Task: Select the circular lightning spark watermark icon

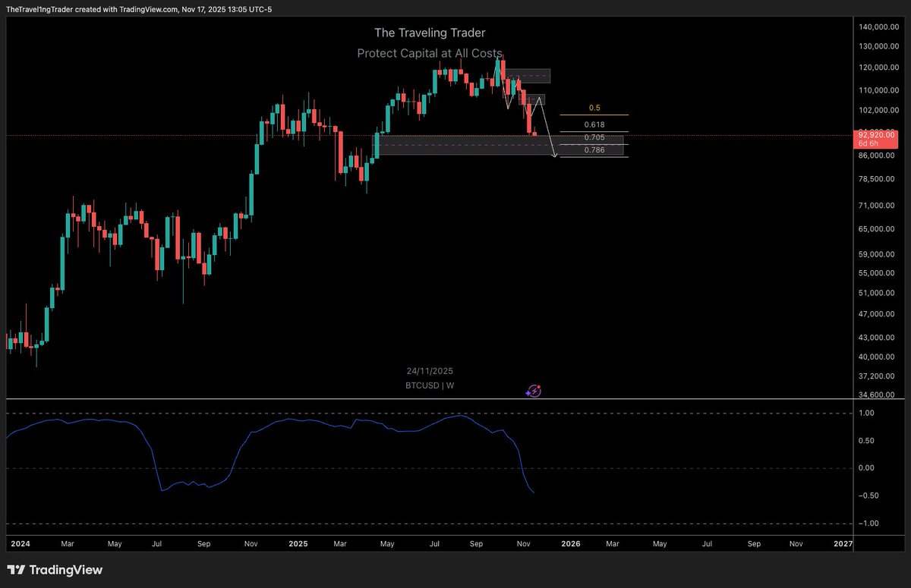Action: pos(534,391)
